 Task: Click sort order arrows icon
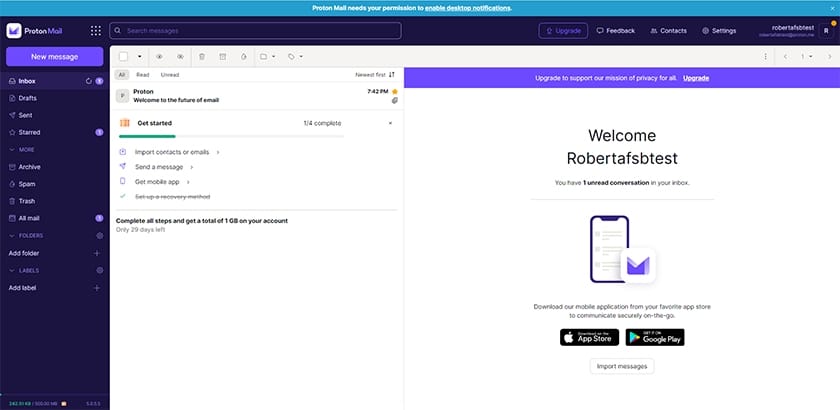pos(392,74)
